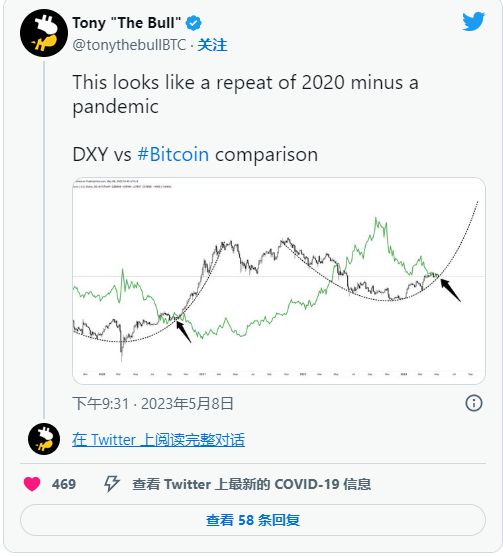
Task: Follow @tonythebullBTC via 关注 link
Action: point(212,45)
